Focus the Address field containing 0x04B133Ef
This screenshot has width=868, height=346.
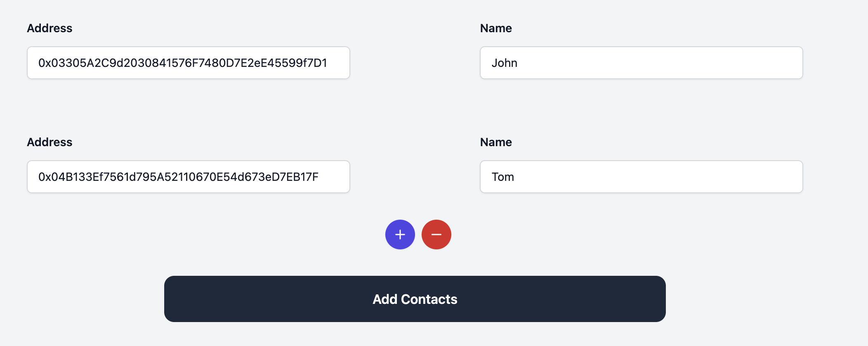coord(188,177)
